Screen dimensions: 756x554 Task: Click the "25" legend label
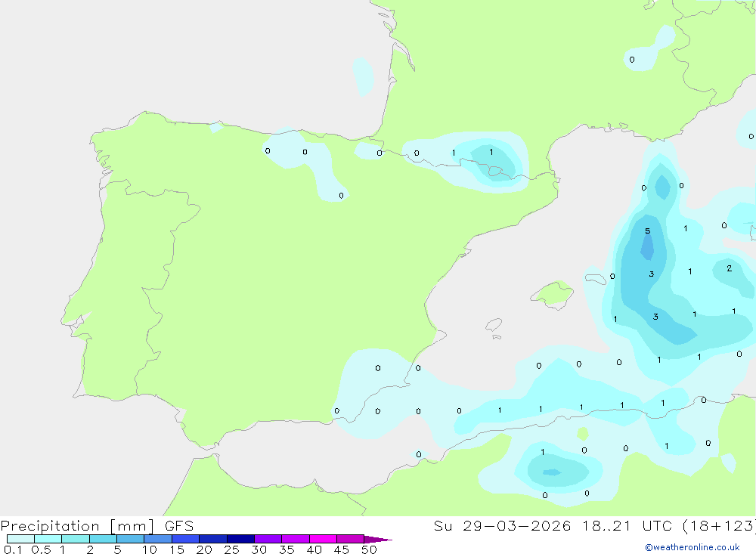(231, 549)
